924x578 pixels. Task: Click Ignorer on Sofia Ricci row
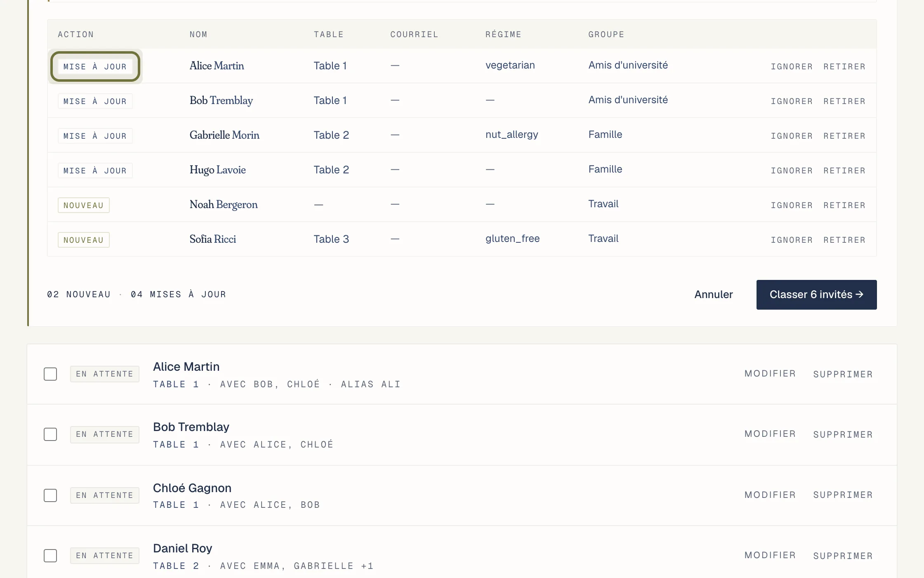[x=792, y=240]
